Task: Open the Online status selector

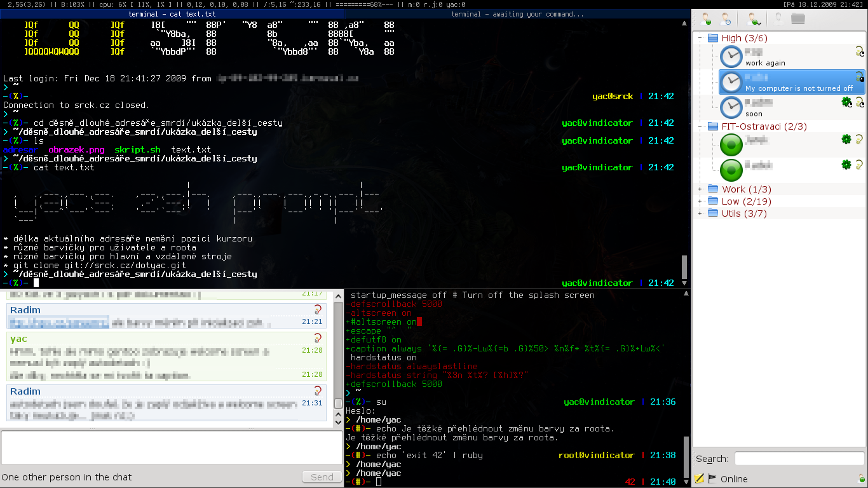Action: tap(734, 479)
